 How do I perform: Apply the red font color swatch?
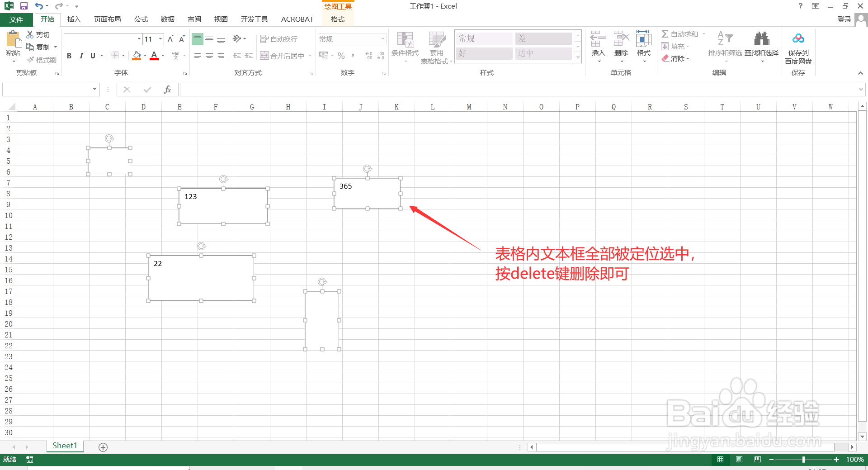pyautogui.click(x=154, y=56)
